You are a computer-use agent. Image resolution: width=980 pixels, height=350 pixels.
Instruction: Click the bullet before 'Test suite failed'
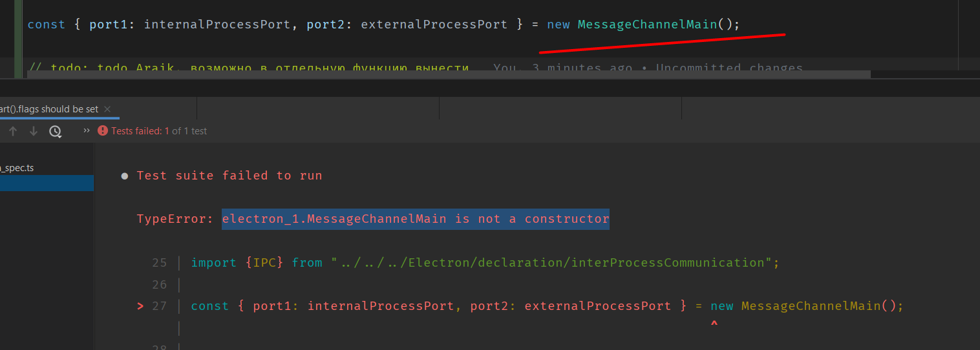(125, 176)
